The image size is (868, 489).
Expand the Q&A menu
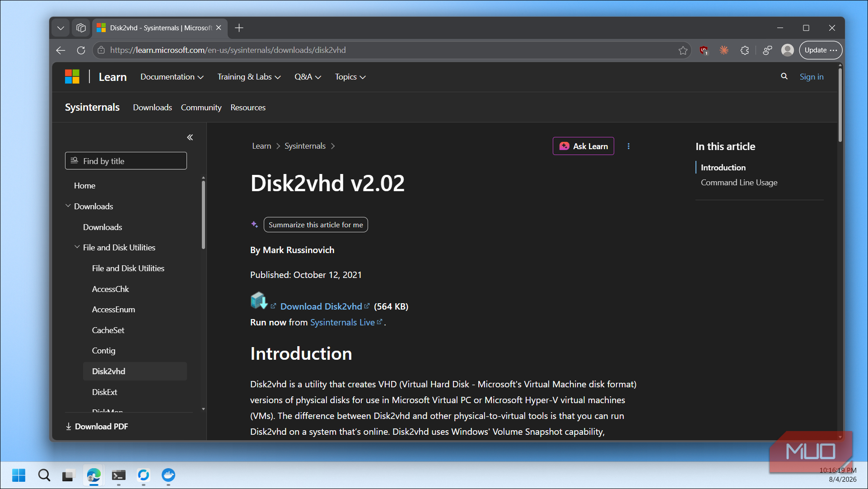[308, 77]
